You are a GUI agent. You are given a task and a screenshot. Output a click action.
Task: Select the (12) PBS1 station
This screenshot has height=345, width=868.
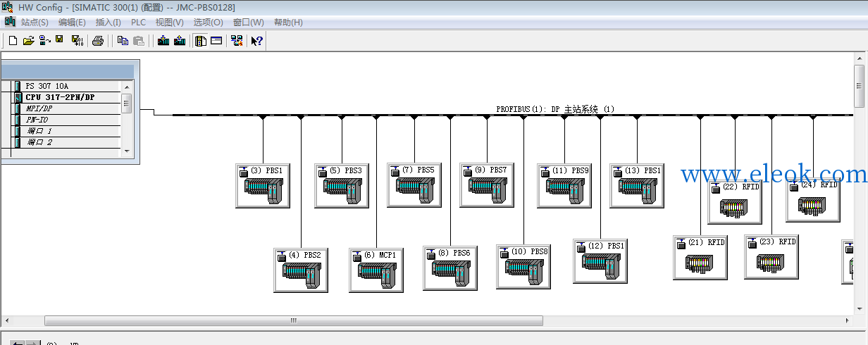point(600,261)
